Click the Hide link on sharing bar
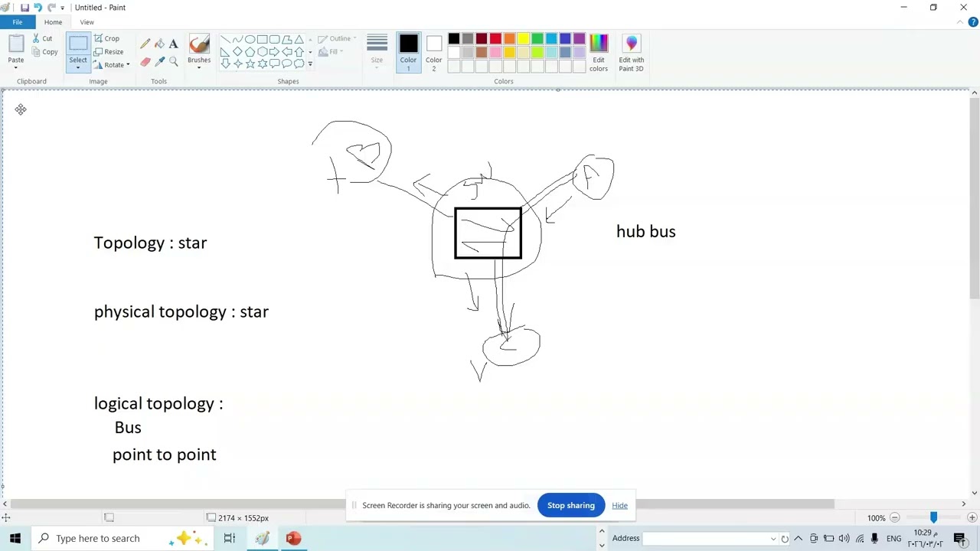The width and height of the screenshot is (980, 551). tap(619, 505)
